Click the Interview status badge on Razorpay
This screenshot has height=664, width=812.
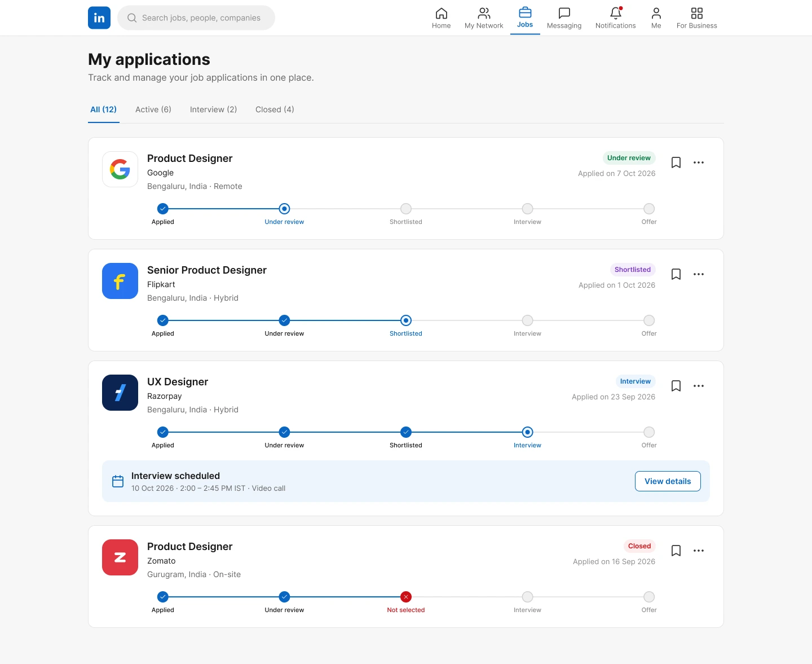[636, 381]
